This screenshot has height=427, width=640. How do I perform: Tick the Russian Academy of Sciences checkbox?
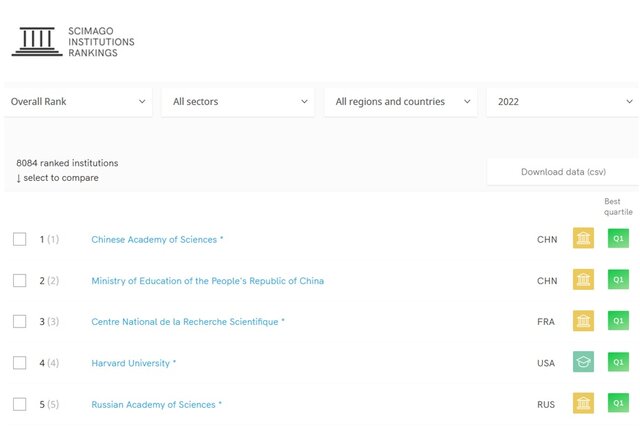(20, 404)
